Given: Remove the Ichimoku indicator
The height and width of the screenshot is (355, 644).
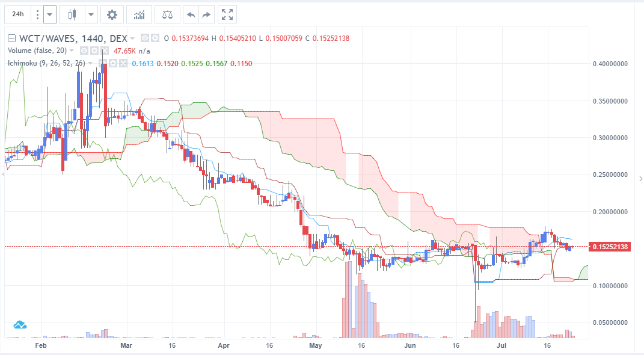Looking at the screenshot, I should point(123,63).
